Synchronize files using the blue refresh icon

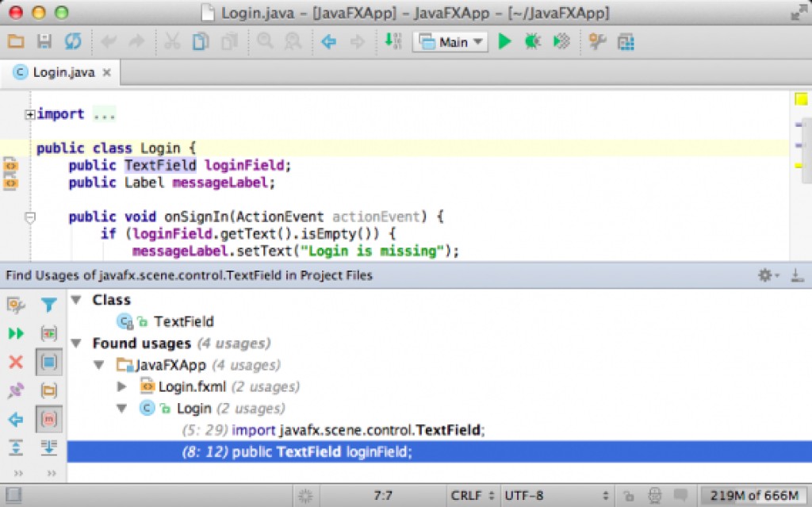[72, 42]
